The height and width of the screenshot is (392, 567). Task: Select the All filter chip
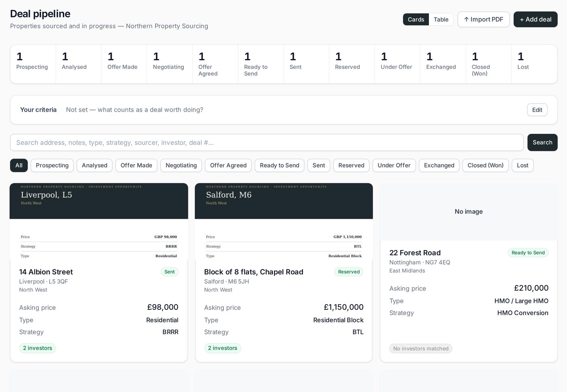tap(19, 165)
